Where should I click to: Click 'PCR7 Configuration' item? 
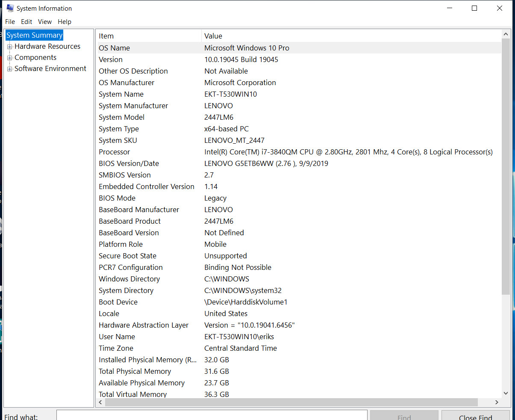pyautogui.click(x=131, y=267)
